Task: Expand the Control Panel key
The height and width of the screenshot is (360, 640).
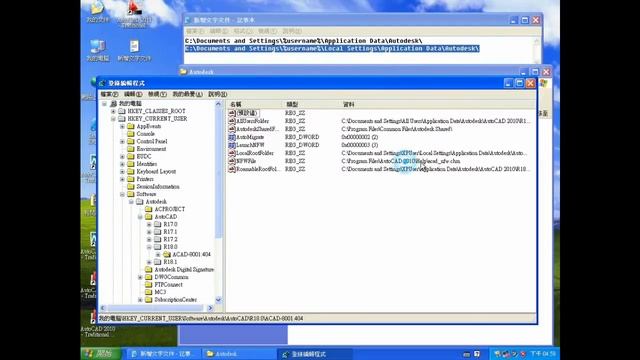Action: [x=122, y=142]
